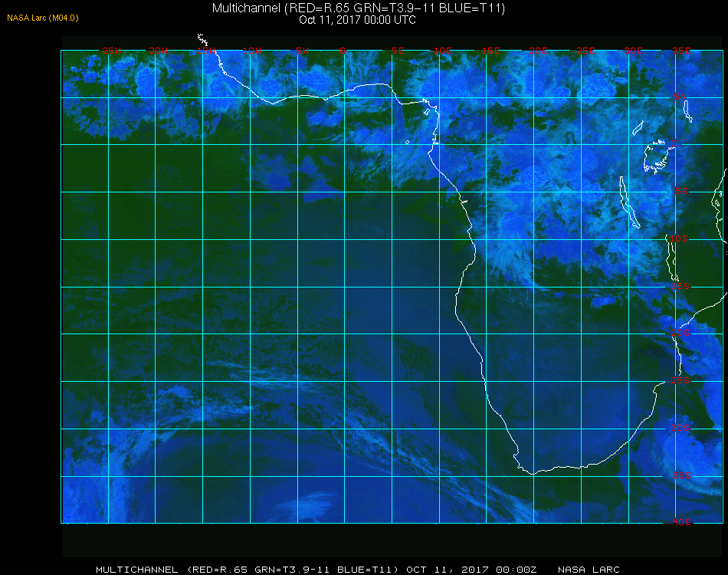
Task: Click the 15W longitude label
Action: pyautogui.click(x=205, y=51)
